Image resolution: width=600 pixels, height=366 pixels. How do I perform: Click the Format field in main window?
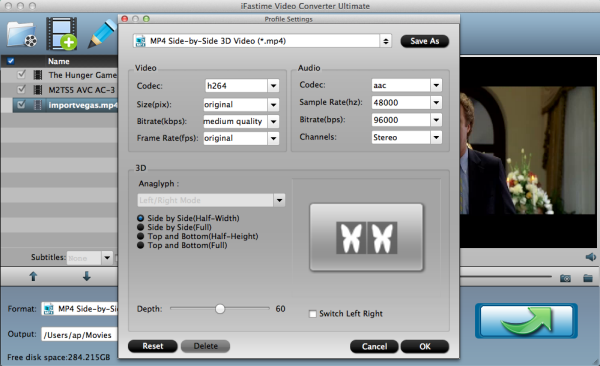(79, 309)
